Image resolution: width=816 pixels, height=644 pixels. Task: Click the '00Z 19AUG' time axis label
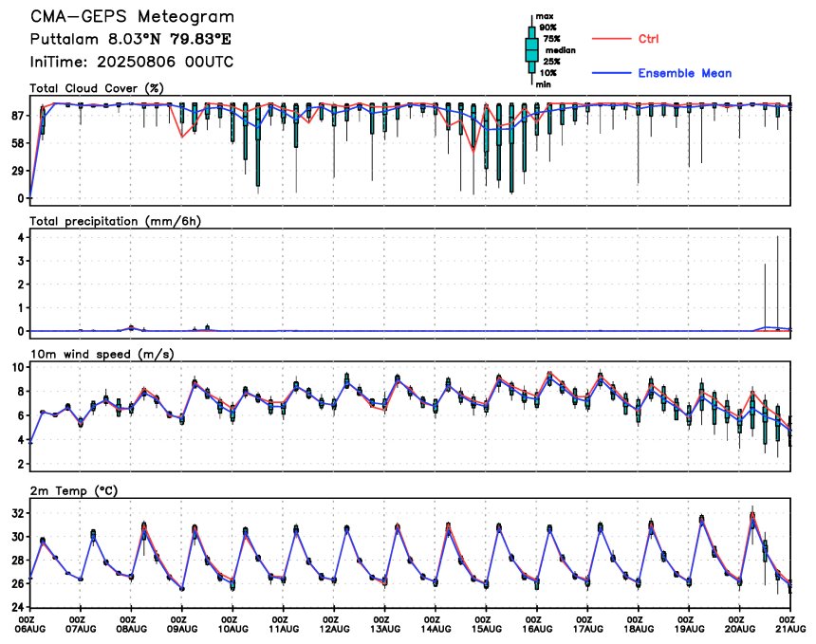690,624
